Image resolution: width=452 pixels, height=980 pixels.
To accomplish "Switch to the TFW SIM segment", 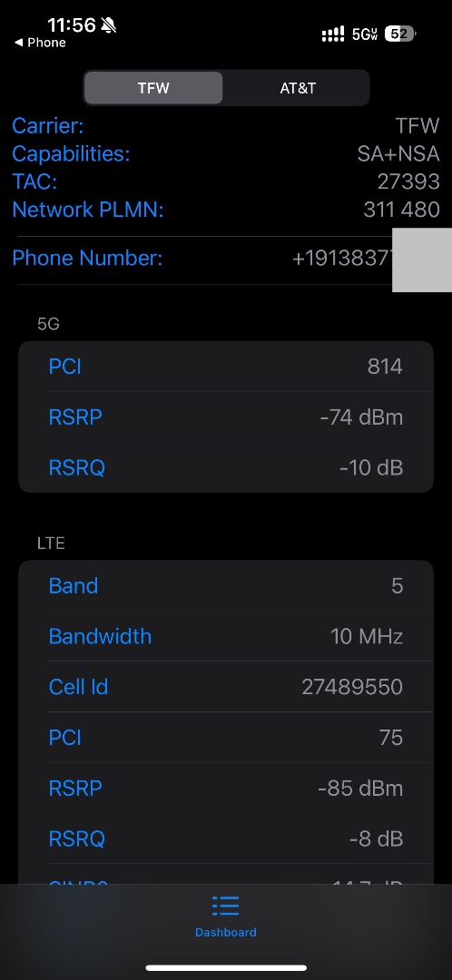I will point(153,87).
